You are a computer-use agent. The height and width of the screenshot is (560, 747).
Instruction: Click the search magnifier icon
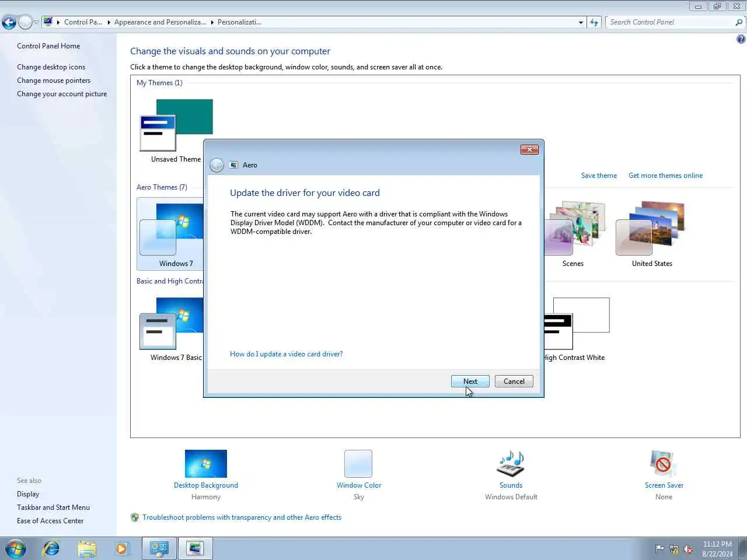pyautogui.click(x=739, y=22)
